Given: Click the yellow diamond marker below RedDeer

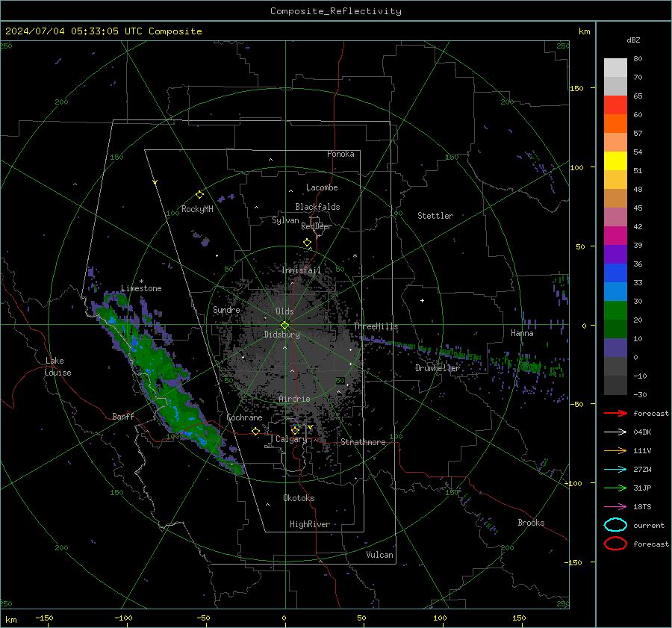Looking at the screenshot, I should 307,243.
